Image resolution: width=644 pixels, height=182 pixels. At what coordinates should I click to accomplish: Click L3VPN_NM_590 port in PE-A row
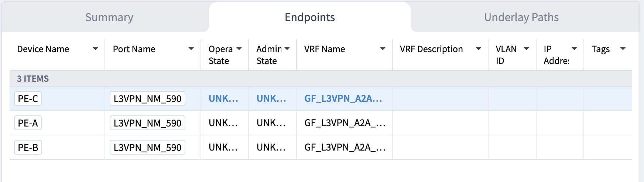(x=147, y=123)
